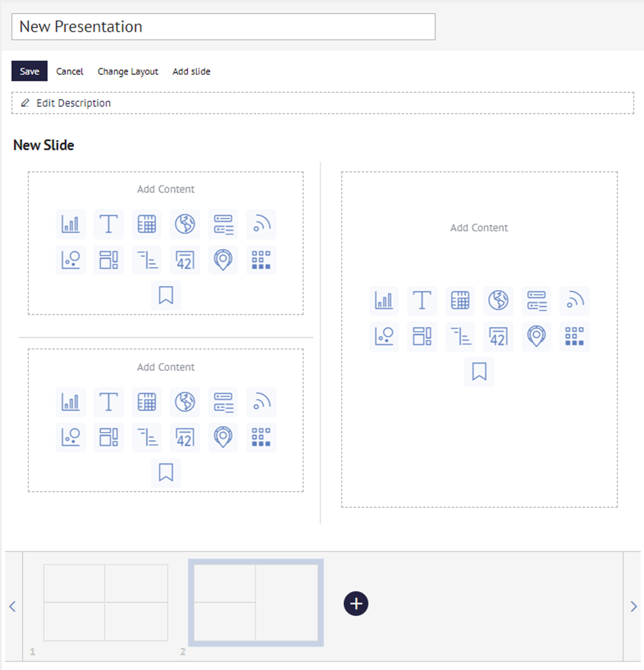This screenshot has width=644, height=670.
Task: Add number 42 KPI in top-left panel
Action: [184, 260]
